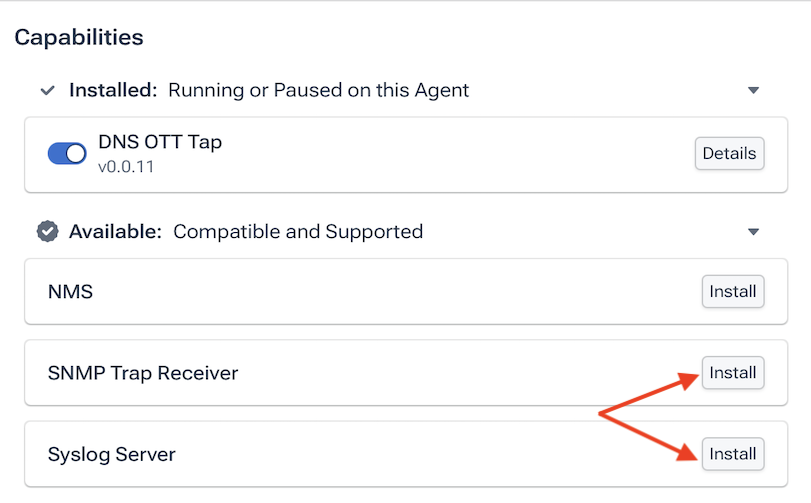Click the bold Installed: label
Screen dimensions: 811x503
pos(113,90)
